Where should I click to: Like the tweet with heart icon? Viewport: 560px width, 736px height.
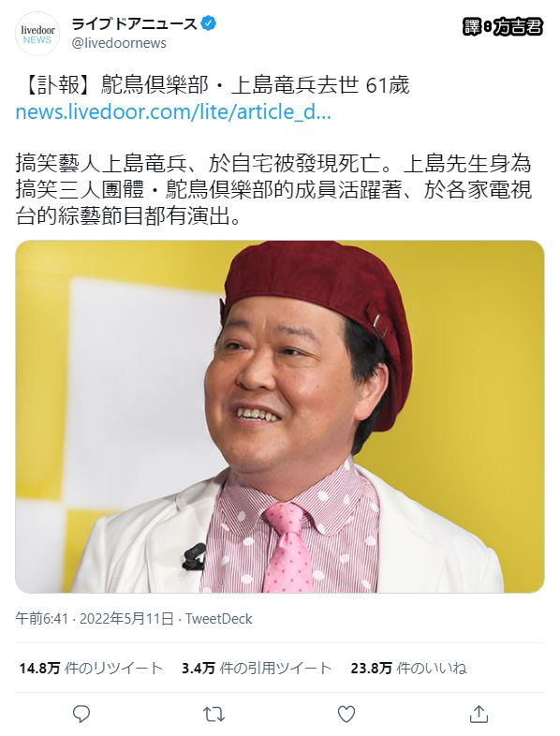click(x=346, y=714)
